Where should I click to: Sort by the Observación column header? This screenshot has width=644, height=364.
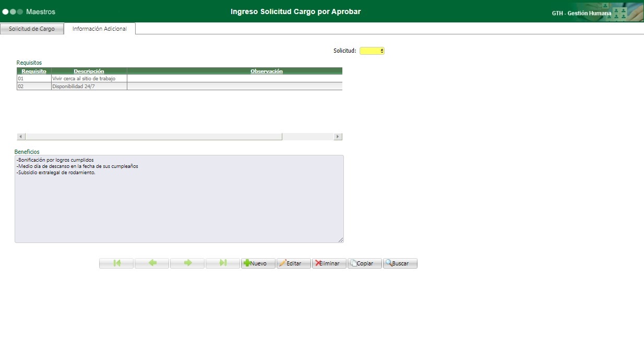click(267, 71)
